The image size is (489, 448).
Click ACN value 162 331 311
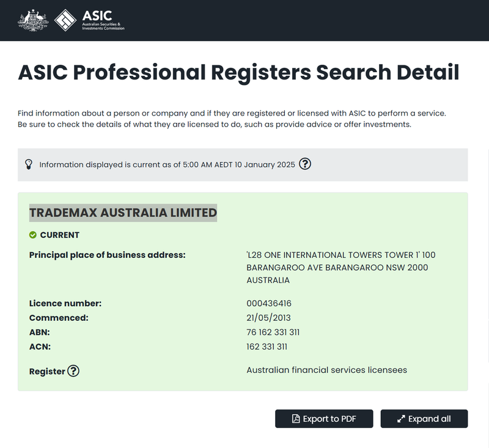[x=267, y=347]
